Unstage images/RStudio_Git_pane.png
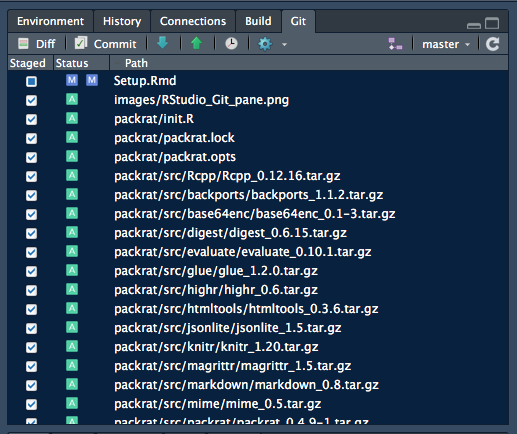The height and width of the screenshot is (434, 517). [x=32, y=100]
